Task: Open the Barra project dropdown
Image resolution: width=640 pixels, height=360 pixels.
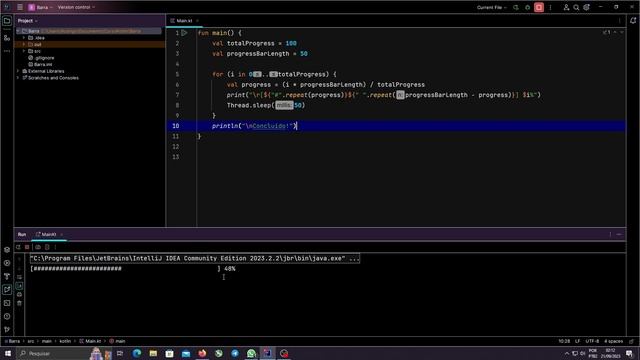Action: click(40, 7)
